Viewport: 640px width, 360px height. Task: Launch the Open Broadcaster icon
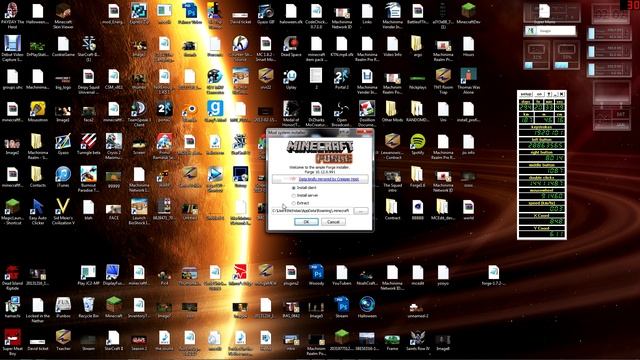point(341,113)
